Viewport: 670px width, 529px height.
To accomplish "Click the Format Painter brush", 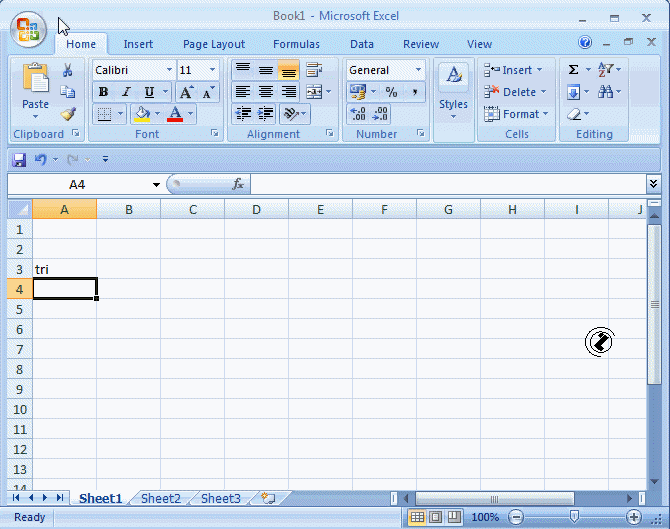I will pos(68,114).
